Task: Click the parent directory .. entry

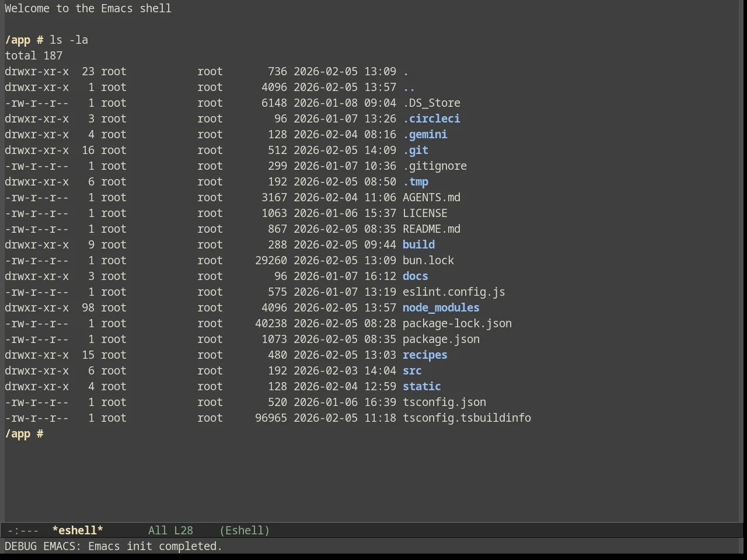Action: point(409,87)
